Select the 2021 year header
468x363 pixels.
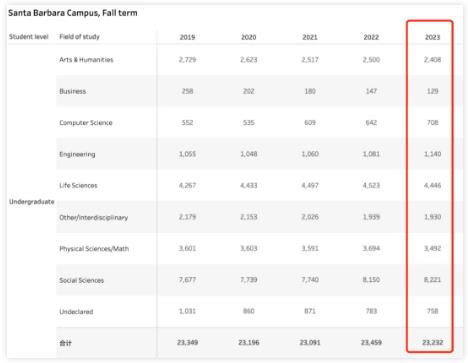[x=310, y=37]
